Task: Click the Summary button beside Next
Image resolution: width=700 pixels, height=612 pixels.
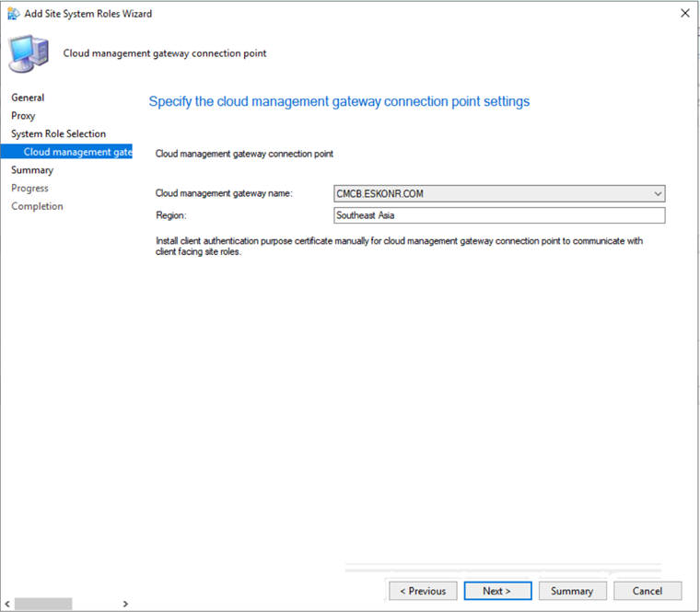Action: click(x=573, y=591)
